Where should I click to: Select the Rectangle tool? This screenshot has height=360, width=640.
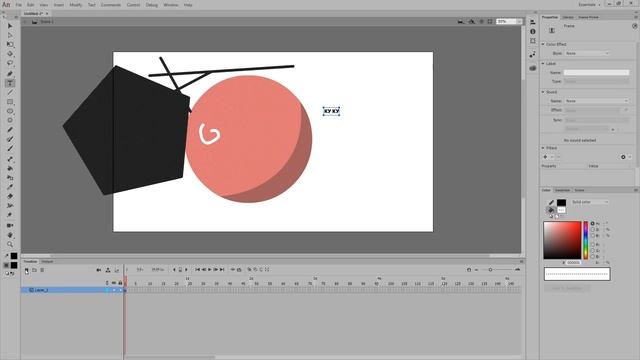(x=10, y=102)
